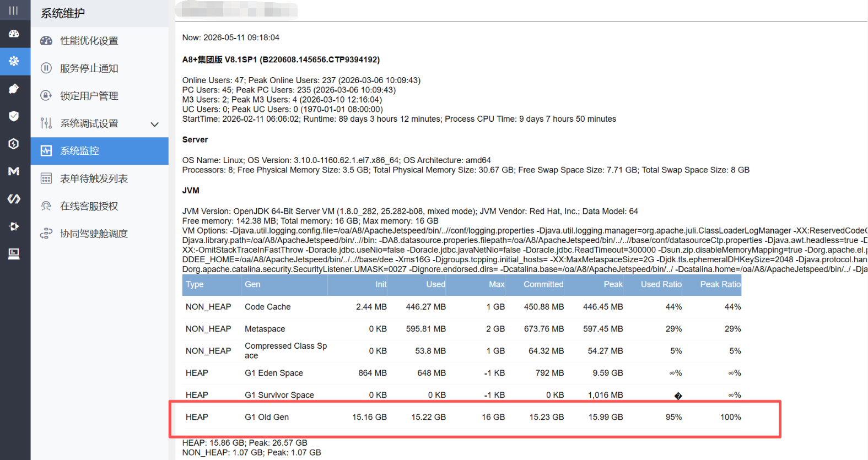Click the HEAP: 15.86 GB summary line
The height and width of the screenshot is (460, 868).
(x=245, y=443)
